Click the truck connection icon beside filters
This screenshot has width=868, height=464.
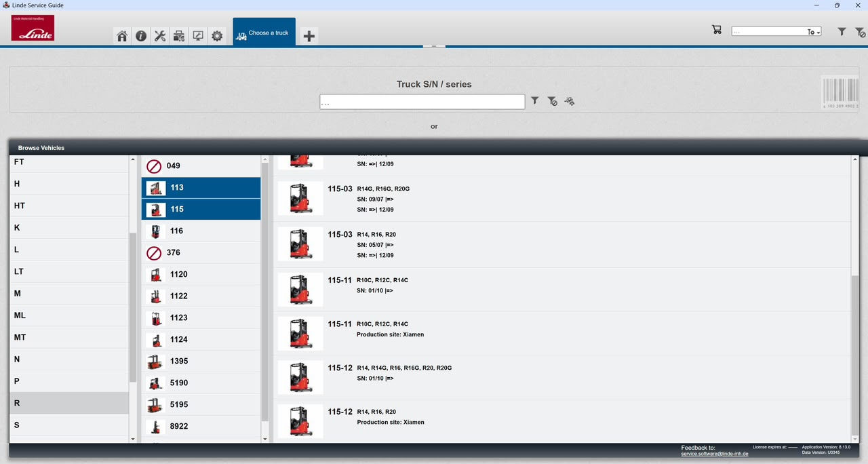[x=570, y=101]
